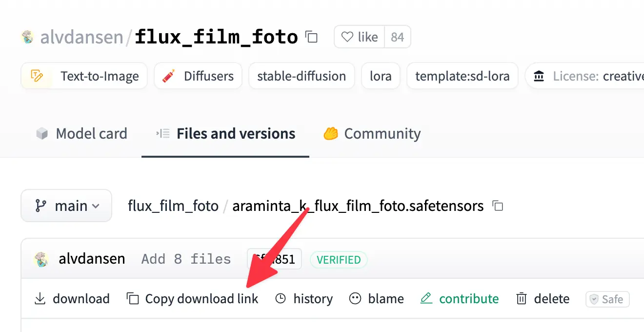Click the contribute option
This screenshot has height=332, width=644.
coord(459,299)
